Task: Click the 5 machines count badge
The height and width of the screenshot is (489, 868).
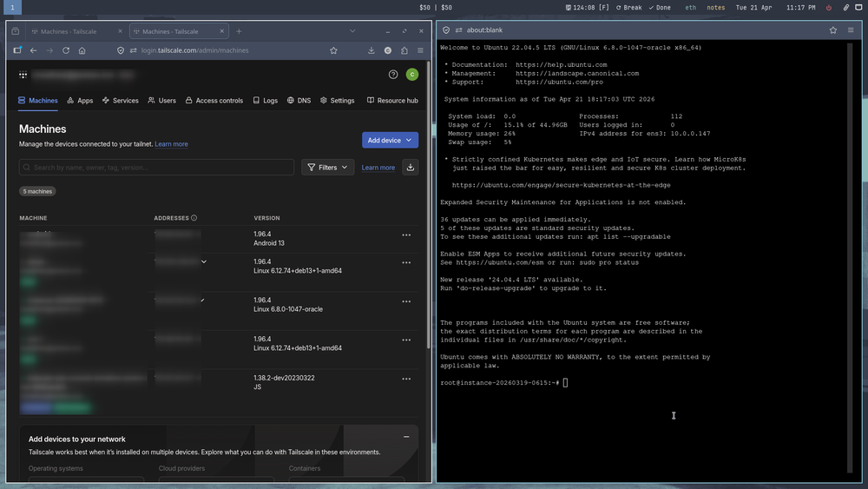Action: [x=37, y=191]
